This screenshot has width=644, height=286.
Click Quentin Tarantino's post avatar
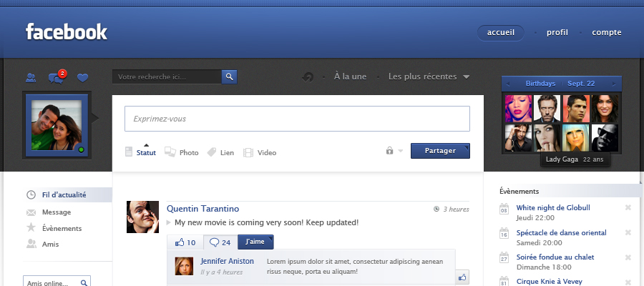[x=142, y=217]
